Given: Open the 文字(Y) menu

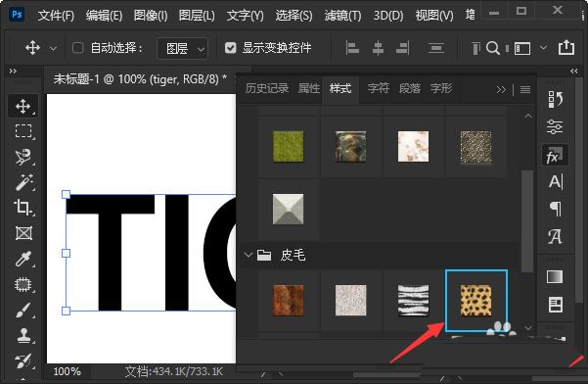Looking at the screenshot, I should (x=245, y=16).
